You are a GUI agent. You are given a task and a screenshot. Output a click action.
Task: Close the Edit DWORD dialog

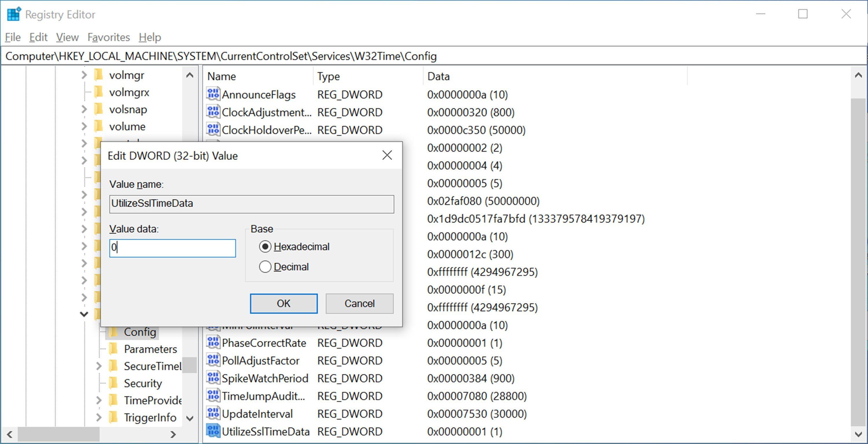coord(387,155)
